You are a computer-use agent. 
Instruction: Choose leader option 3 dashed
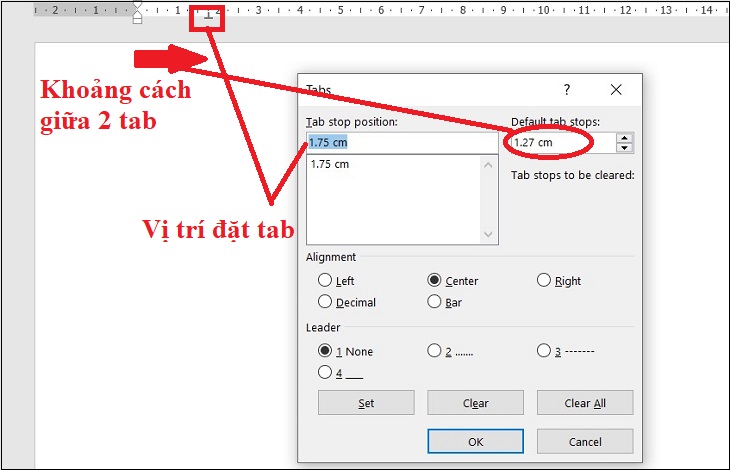(544, 351)
